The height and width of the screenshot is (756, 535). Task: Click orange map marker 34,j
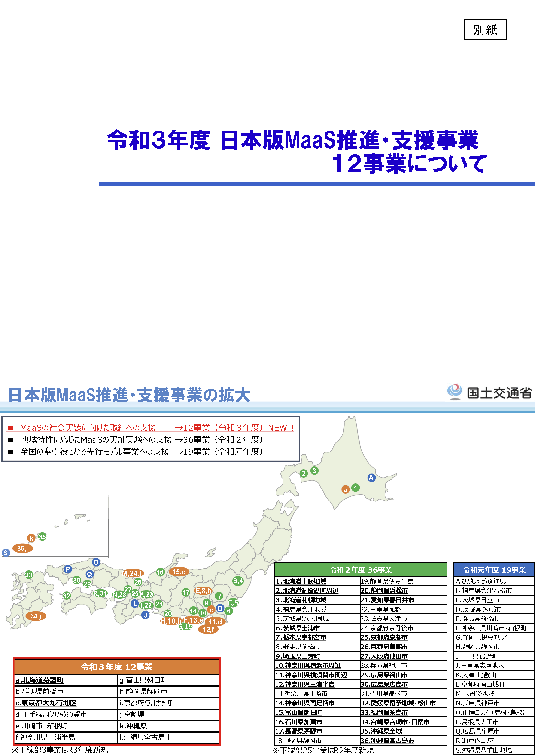click(36, 616)
